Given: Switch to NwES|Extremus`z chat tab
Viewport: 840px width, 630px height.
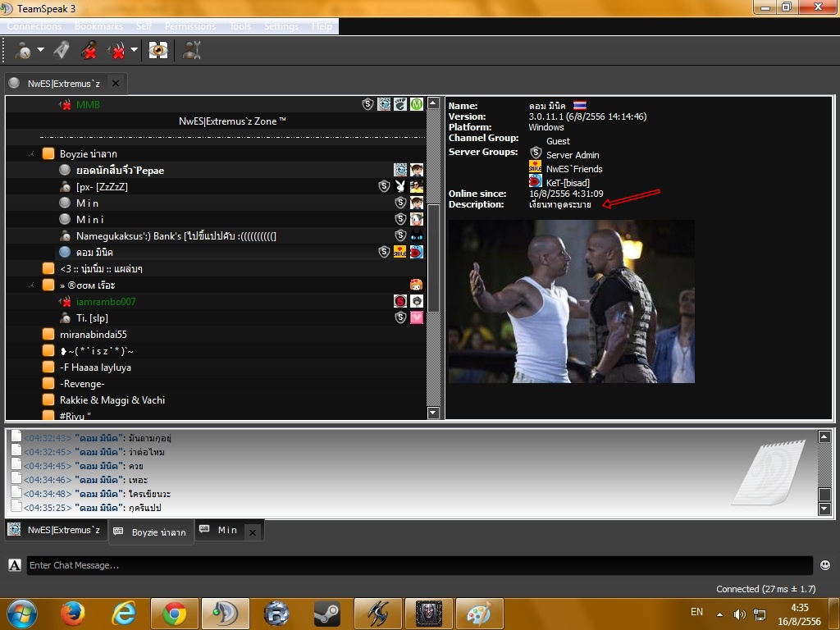Looking at the screenshot, I should pos(56,530).
